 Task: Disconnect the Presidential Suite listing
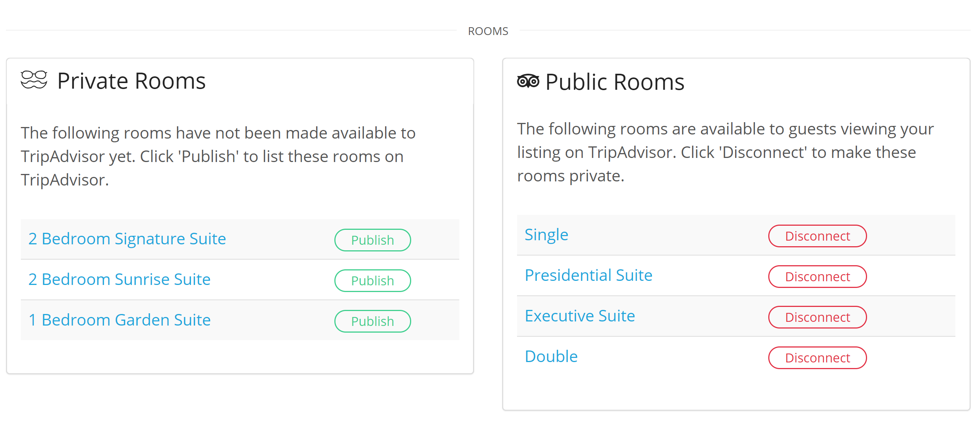[x=817, y=275]
